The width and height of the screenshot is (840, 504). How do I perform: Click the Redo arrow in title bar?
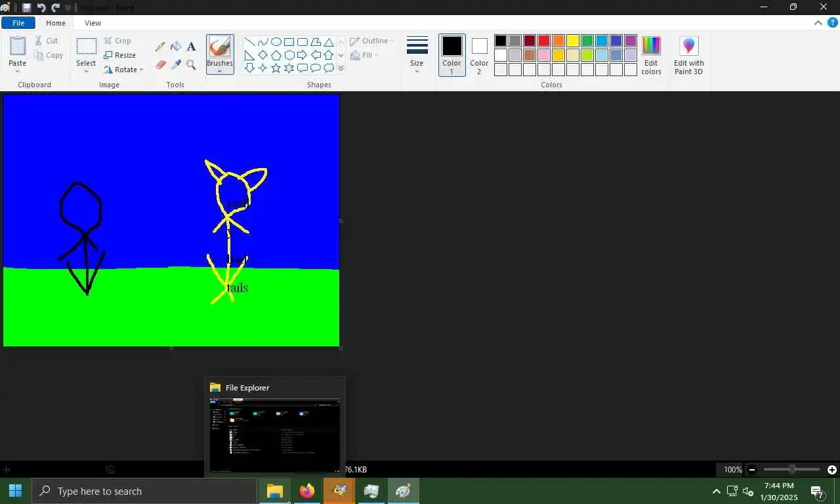(56, 7)
